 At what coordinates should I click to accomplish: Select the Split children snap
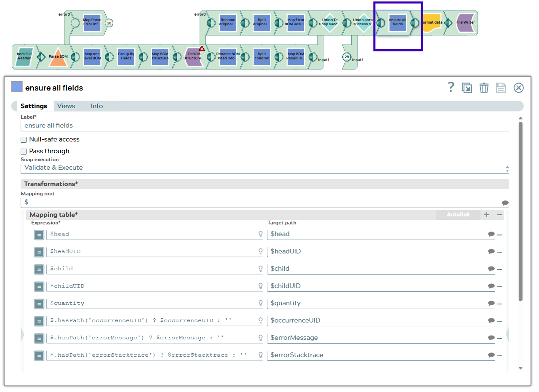[x=262, y=56]
